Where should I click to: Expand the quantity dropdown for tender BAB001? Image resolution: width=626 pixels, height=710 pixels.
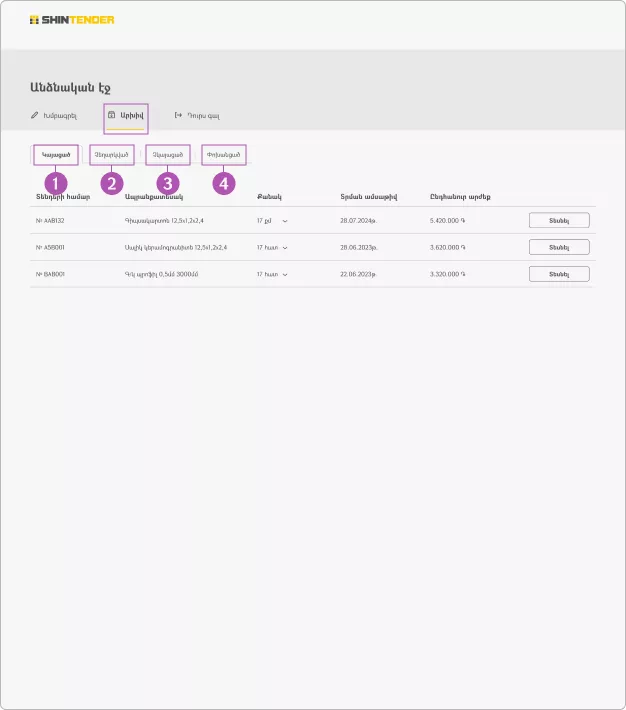[285, 274]
